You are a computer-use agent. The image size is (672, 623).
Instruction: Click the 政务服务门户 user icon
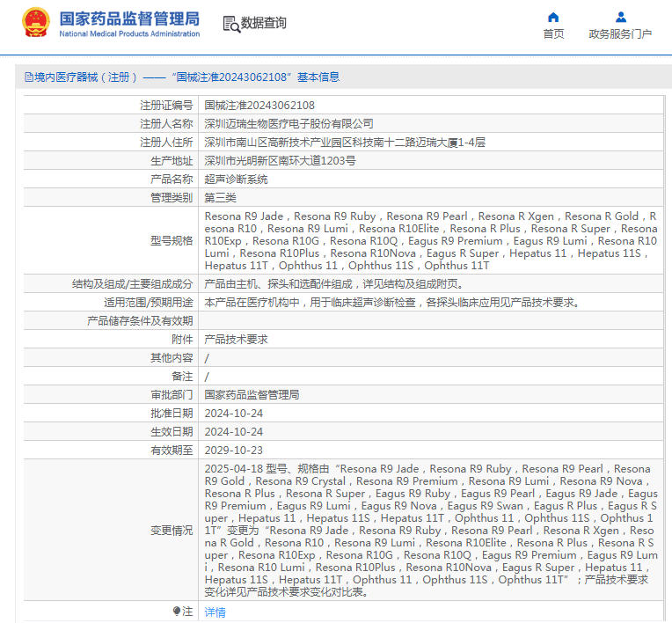click(621, 17)
